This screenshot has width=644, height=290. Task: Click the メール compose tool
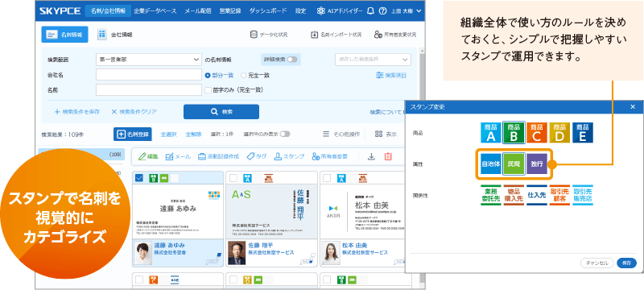pyautogui.click(x=178, y=156)
